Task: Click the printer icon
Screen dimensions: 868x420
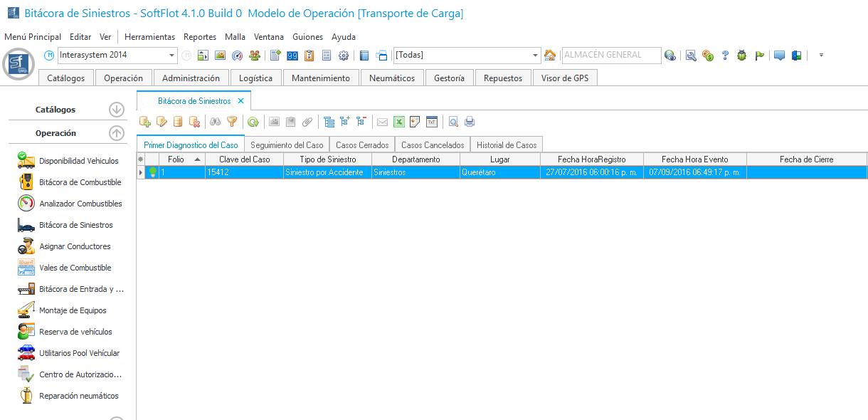Action: click(470, 122)
